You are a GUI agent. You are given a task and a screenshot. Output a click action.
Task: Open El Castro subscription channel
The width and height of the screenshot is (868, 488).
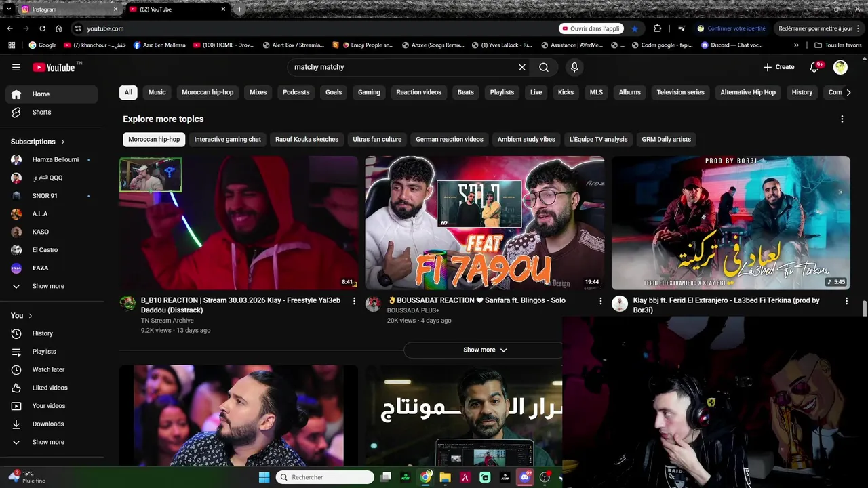tap(52, 250)
